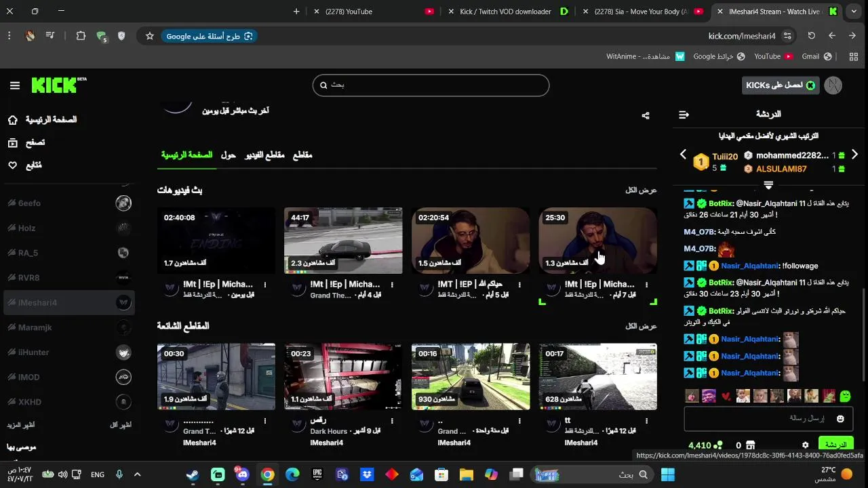This screenshot has height=488, width=868.
Task: Open the Kick hamburger menu
Action: tap(15, 85)
